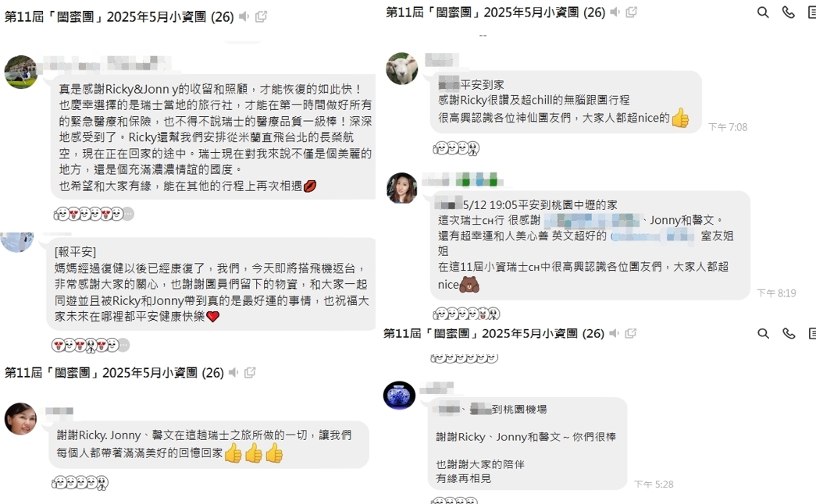
Task: Open the sheep profile avatar
Action: click(x=402, y=68)
